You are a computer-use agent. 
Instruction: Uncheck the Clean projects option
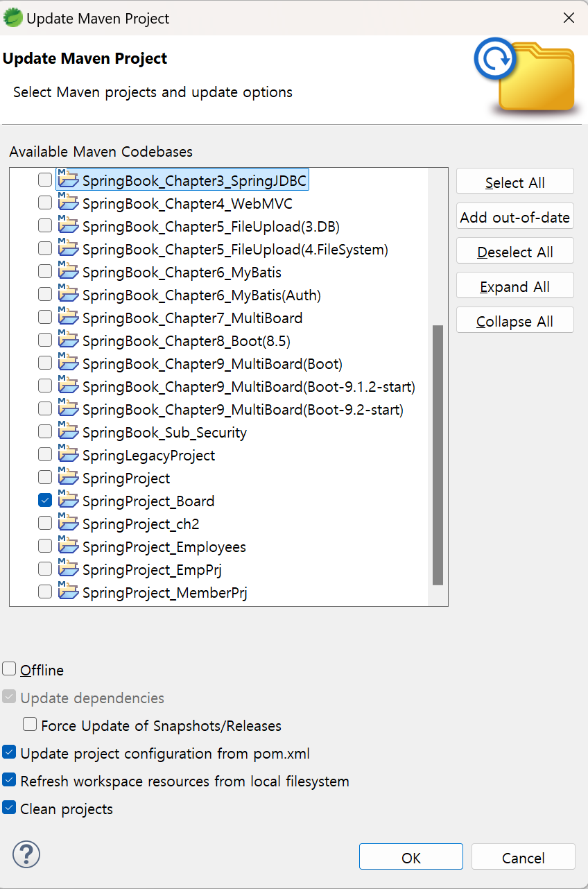tap(9, 808)
